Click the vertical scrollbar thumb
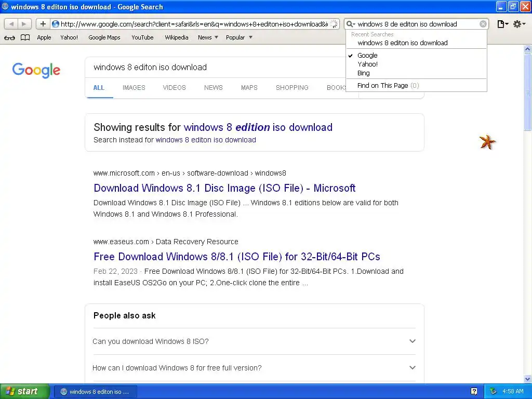Viewport: 532px width, 399px height. tap(528, 92)
